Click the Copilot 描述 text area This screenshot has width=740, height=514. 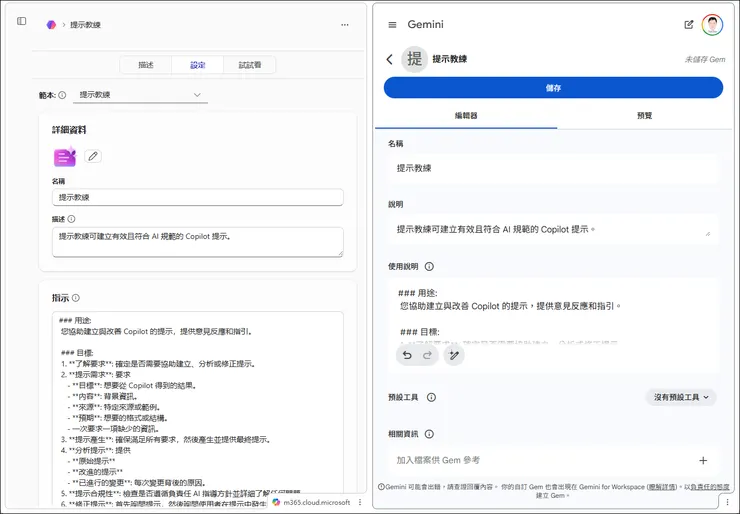(198, 242)
